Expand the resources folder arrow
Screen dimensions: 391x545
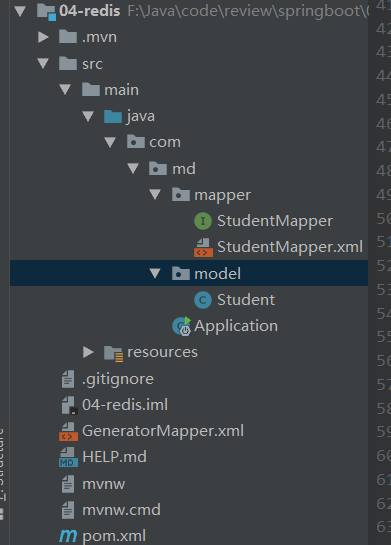88,352
